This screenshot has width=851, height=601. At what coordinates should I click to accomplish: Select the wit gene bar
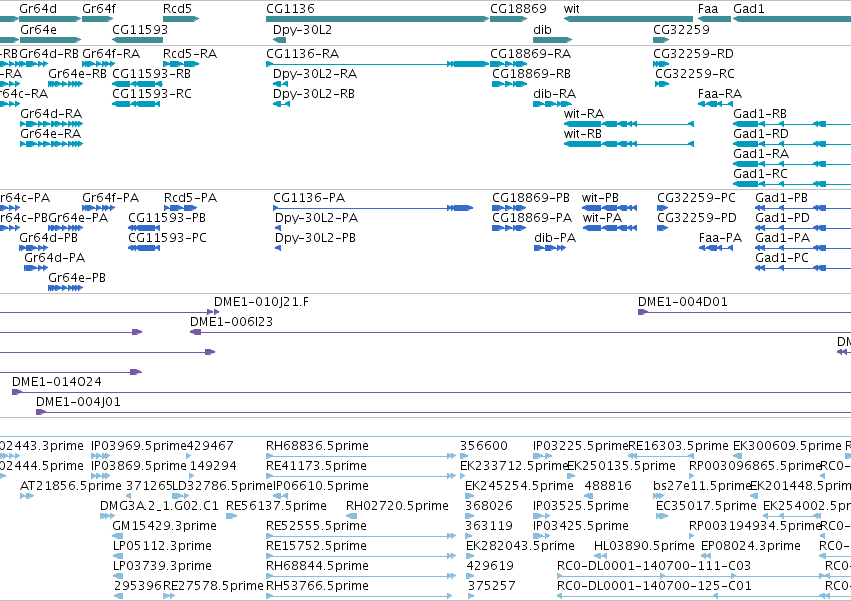pyautogui.click(x=628, y=19)
